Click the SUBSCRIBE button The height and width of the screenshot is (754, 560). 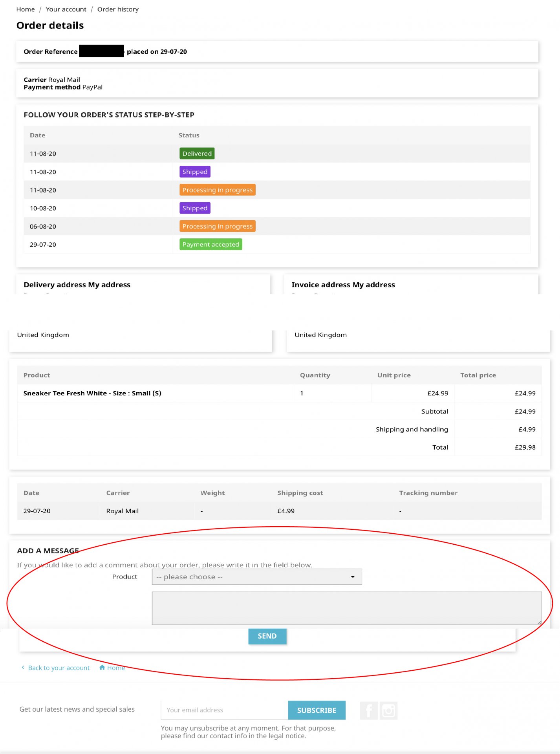[317, 710]
